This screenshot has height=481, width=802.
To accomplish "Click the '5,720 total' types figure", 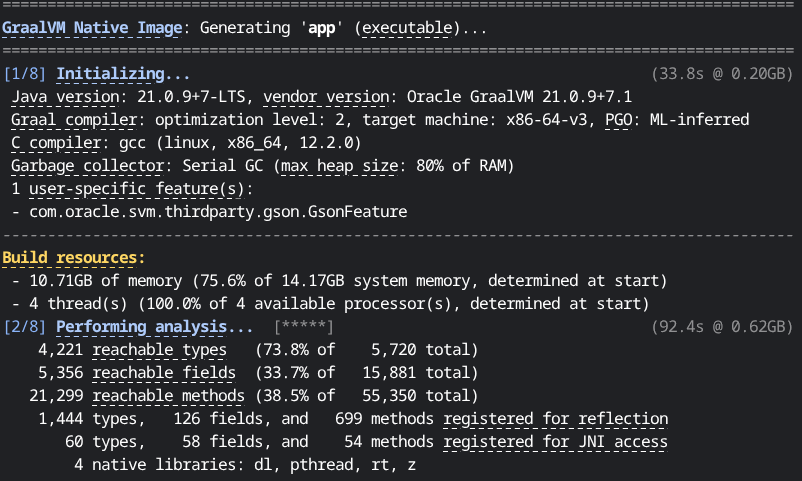I will click(x=420, y=349).
